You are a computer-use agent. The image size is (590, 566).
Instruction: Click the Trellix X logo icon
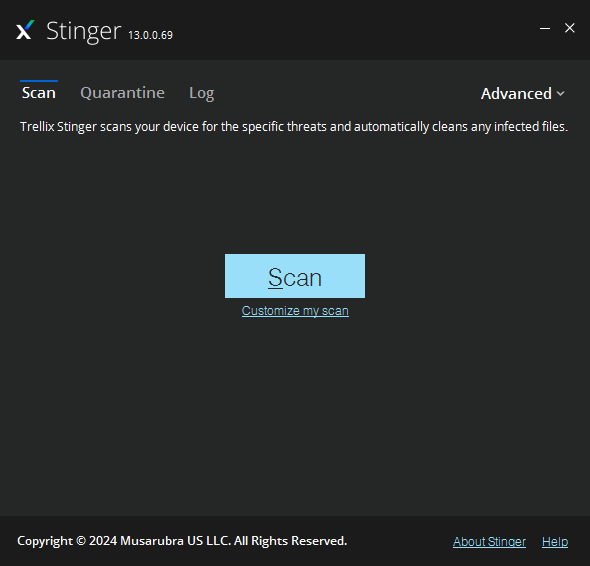pos(25,30)
